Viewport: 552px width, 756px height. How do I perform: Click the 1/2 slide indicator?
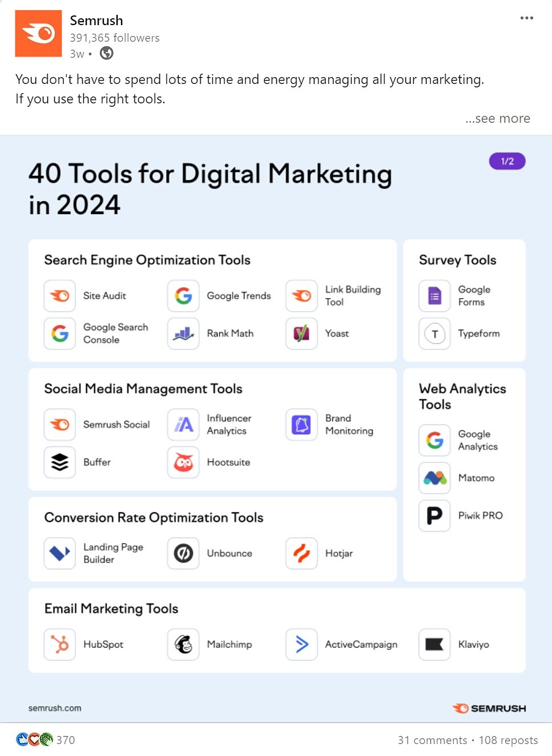click(507, 161)
